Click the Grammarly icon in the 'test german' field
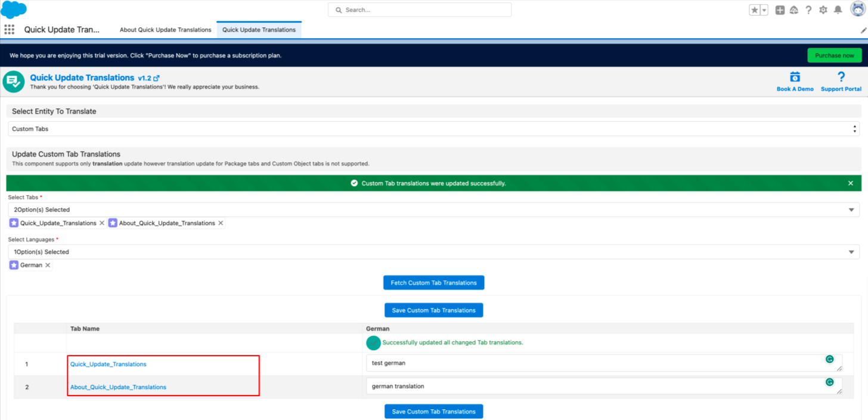Screen dimensions: 868x420 (829, 359)
